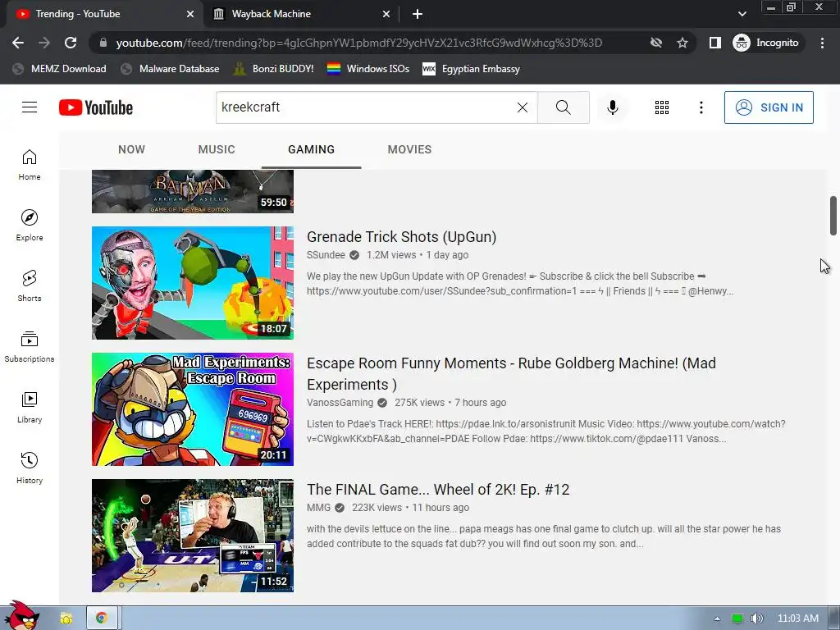The image size is (840, 630).
Task: Go forward in browser
Action: 44,43
